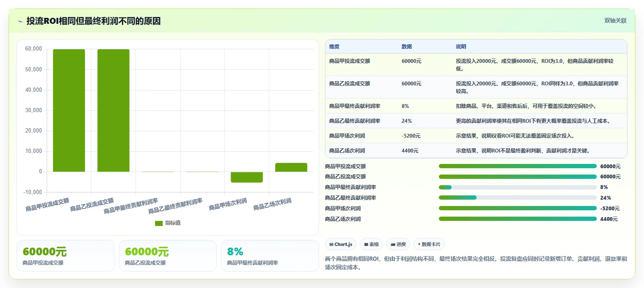The height and width of the screenshot is (288, 644).
Task: Click the 商品甲投流成交额 bar in chart
Action: point(69,110)
